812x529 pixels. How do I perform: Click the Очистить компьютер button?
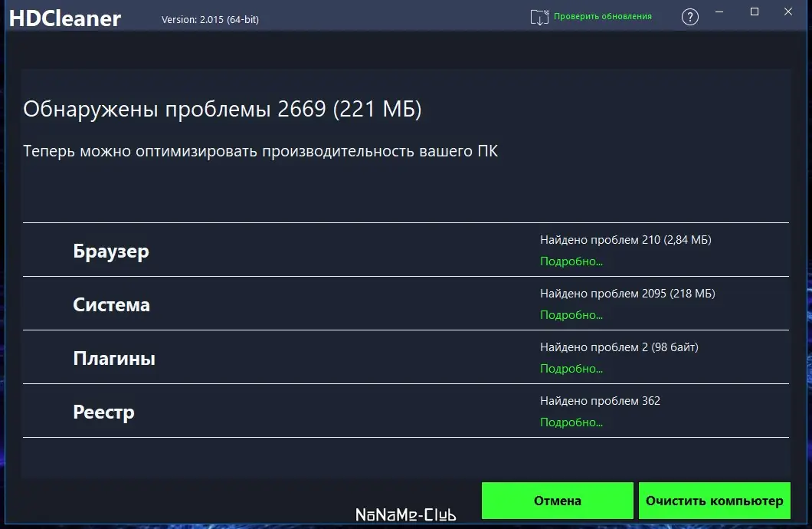714,501
